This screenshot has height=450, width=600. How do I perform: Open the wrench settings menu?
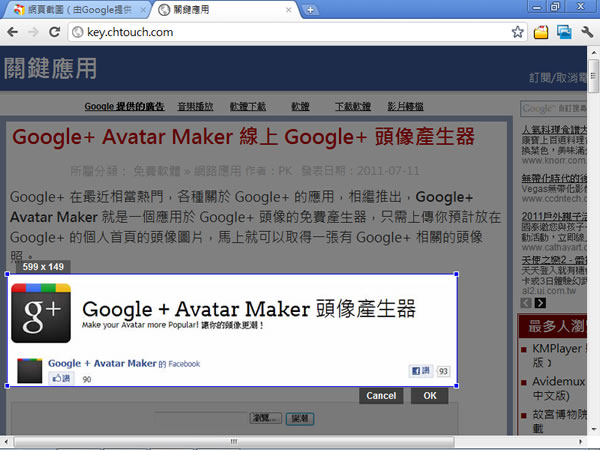click(587, 32)
